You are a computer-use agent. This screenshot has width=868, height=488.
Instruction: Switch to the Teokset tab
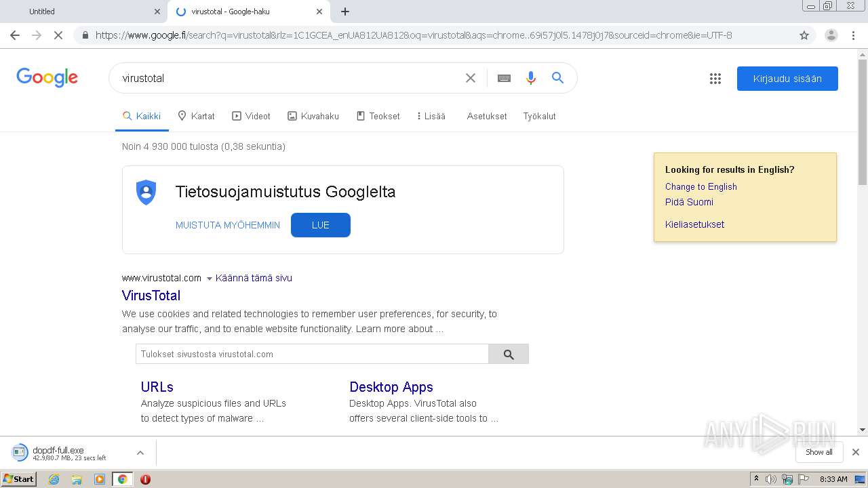378,116
